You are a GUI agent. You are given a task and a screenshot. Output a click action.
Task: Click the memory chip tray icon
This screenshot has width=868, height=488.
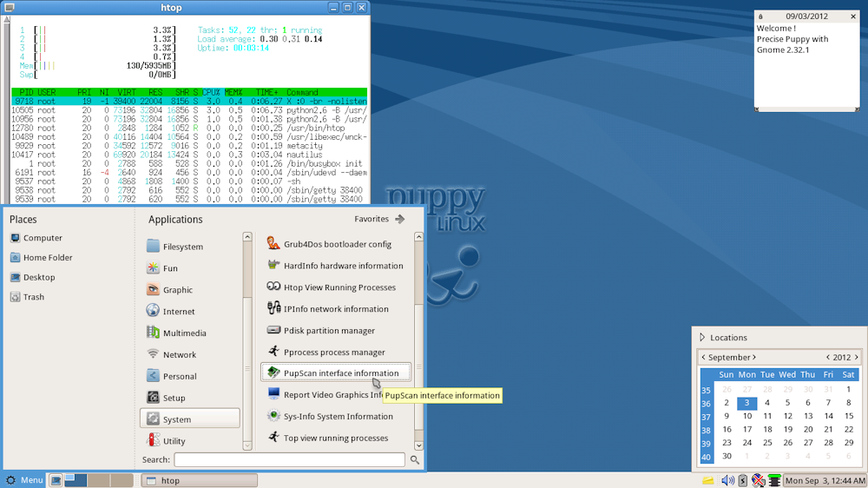(774, 481)
